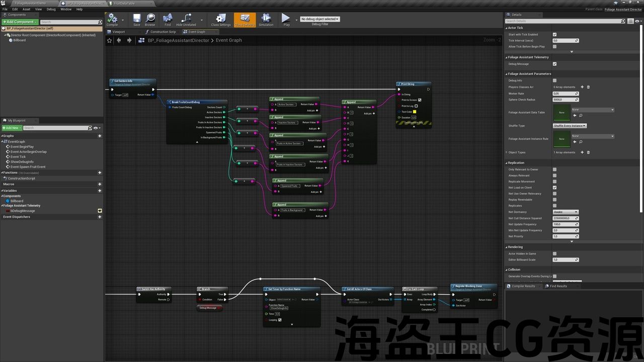Click the Text Color swatch on Print String
The width and height of the screenshot is (644, 362).
pyautogui.click(x=415, y=112)
